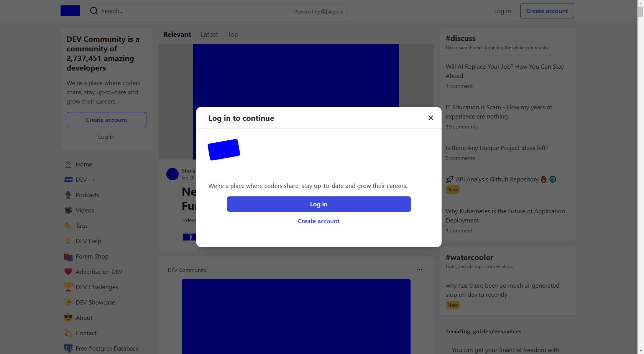Open the DEV Community post options ellipsis
This screenshot has height=354, width=644.
tap(420, 270)
